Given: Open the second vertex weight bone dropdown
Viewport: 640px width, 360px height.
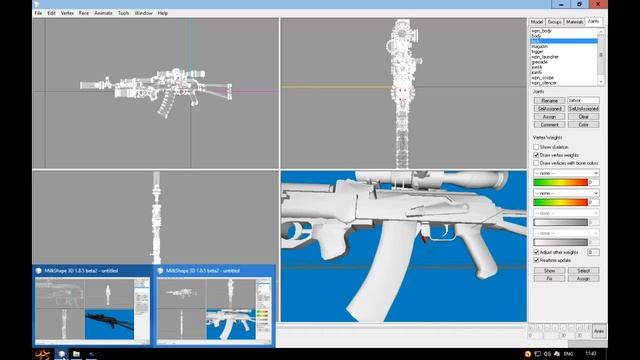Looking at the screenshot, I should (566, 193).
